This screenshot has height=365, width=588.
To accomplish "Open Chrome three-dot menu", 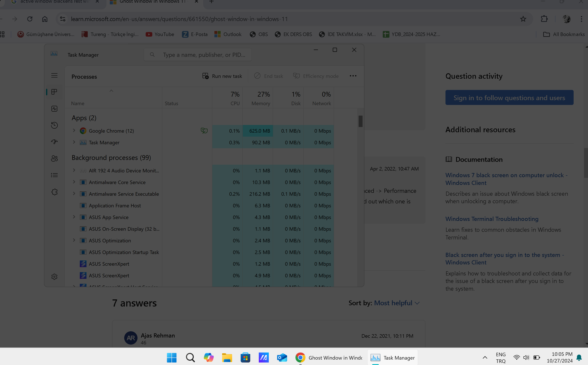I will tap(582, 19).
